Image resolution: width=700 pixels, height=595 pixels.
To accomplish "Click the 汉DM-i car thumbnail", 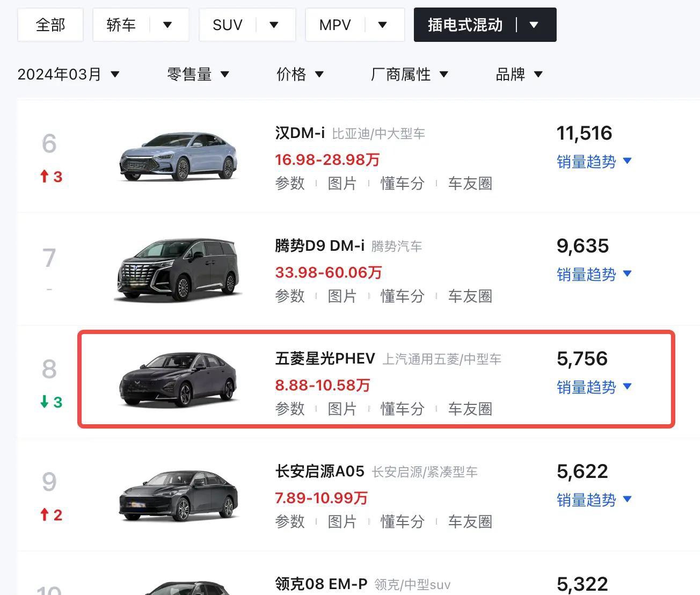I will [x=178, y=156].
